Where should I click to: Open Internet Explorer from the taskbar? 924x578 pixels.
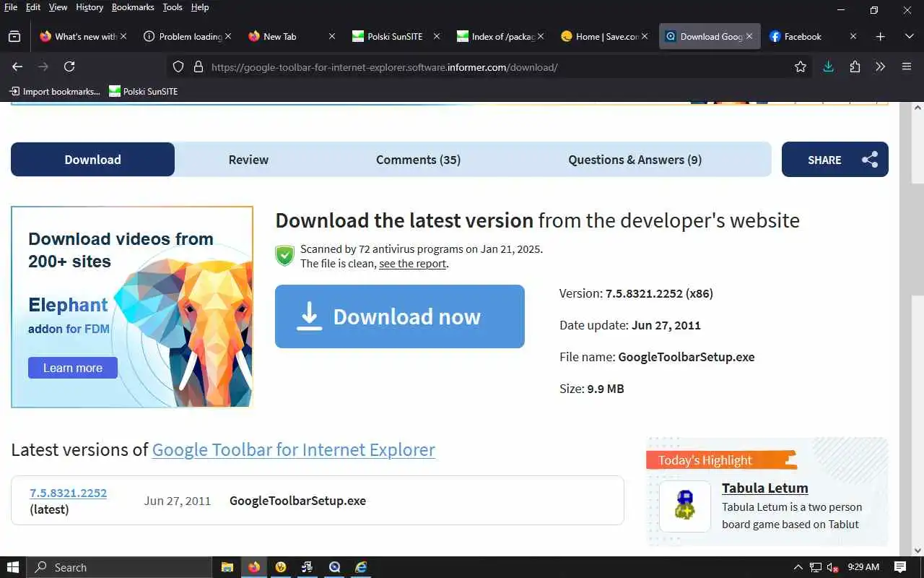[361, 567]
